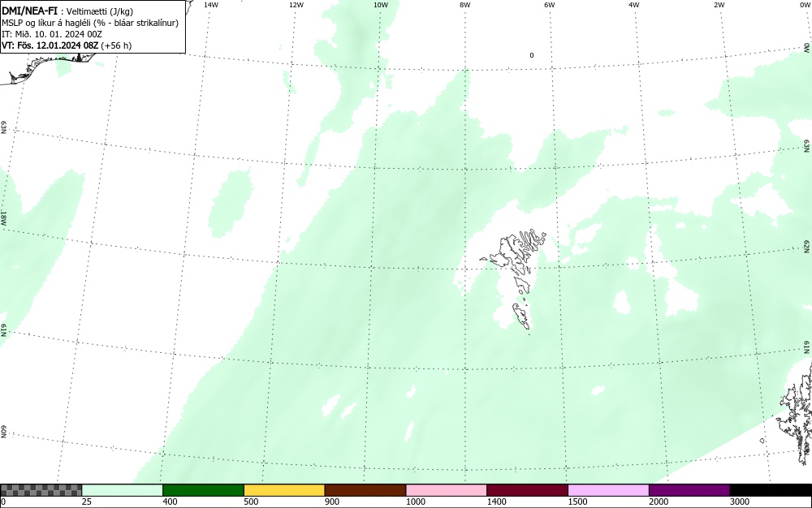Click the legend value "400"
The image size is (812, 508).
(x=170, y=502)
